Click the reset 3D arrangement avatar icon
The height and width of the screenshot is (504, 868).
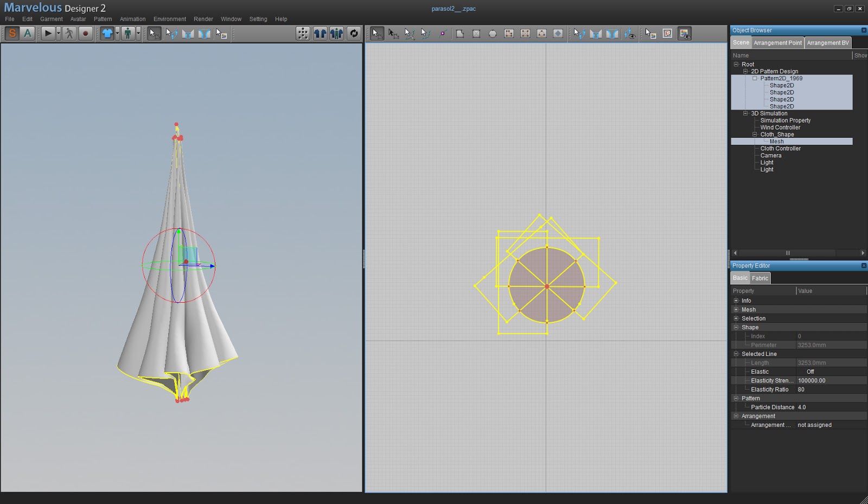(336, 34)
